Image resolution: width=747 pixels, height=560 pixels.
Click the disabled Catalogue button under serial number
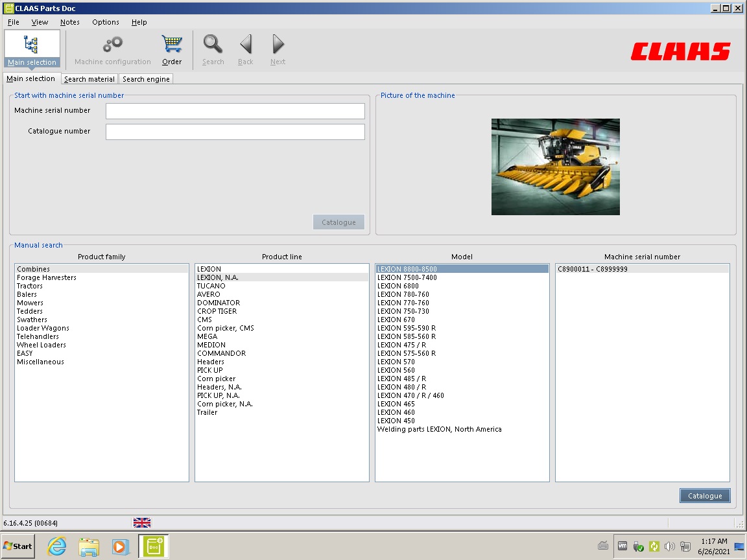tap(338, 222)
